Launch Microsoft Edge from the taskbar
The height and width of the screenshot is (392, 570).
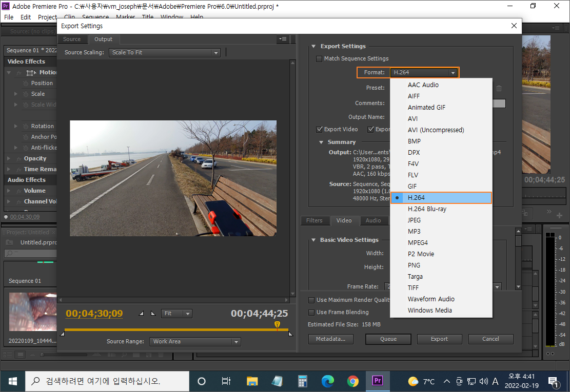pyautogui.click(x=328, y=381)
